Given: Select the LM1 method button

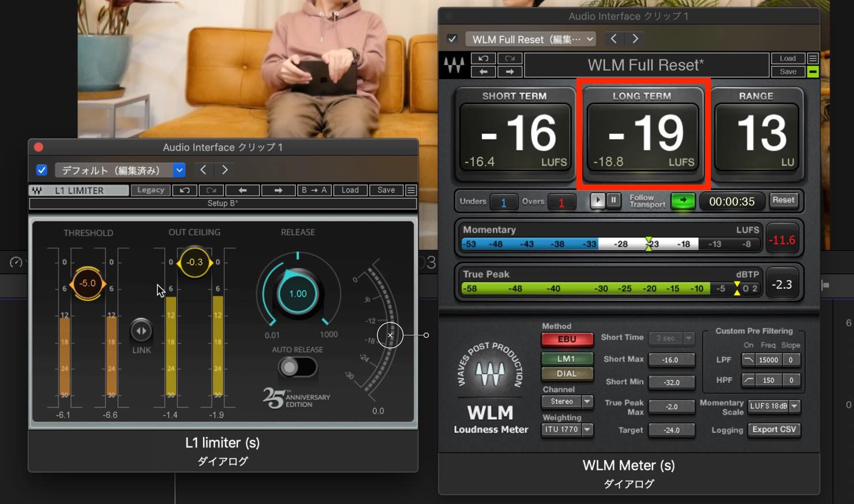Looking at the screenshot, I should point(567,359).
